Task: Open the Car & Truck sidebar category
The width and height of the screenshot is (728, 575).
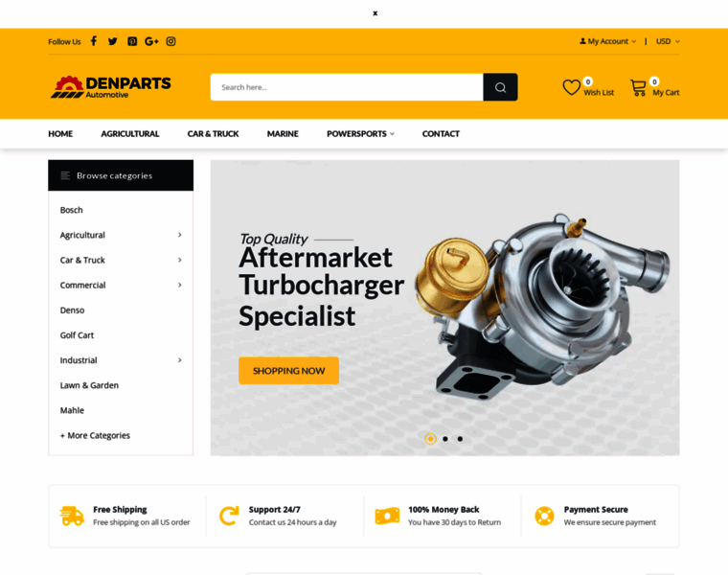Action: [82, 260]
